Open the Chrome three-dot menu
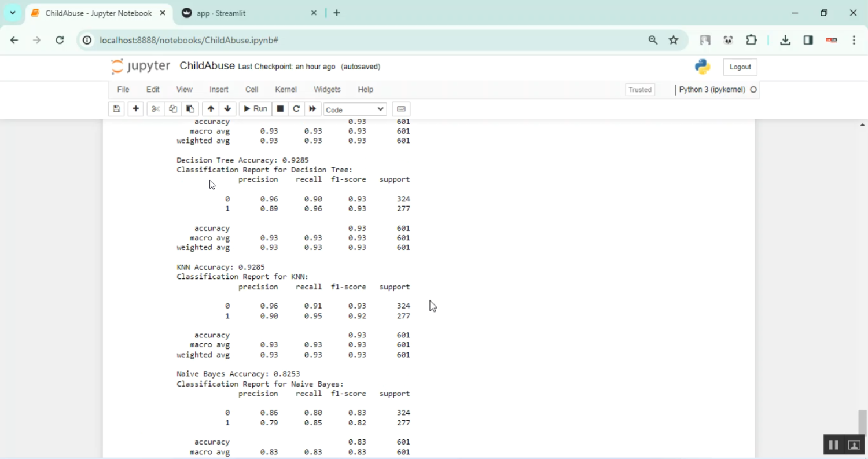868x459 pixels. click(x=854, y=40)
